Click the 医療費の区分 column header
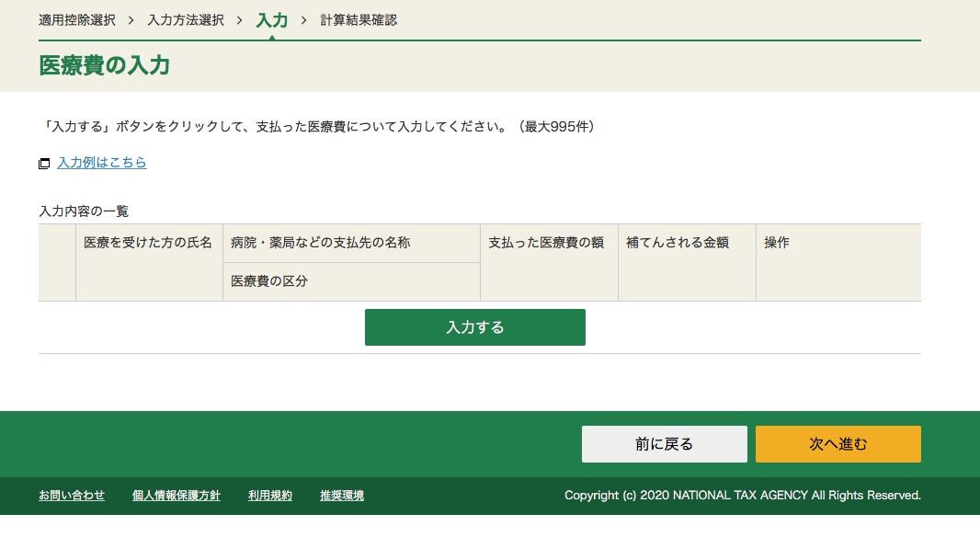This screenshot has height=560, width=980. [x=269, y=281]
